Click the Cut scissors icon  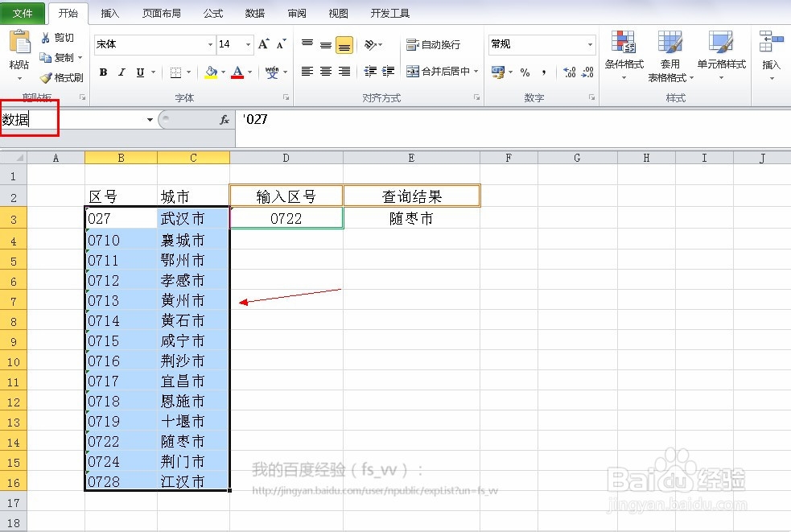45,38
